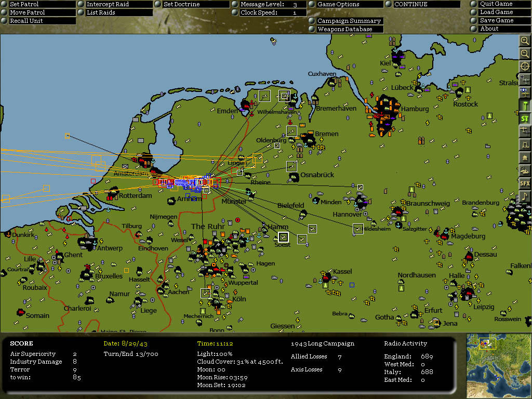Click the white airfield box beside Osnabrück
The width and height of the screenshot is (532, 399).
tap(291, 166)
